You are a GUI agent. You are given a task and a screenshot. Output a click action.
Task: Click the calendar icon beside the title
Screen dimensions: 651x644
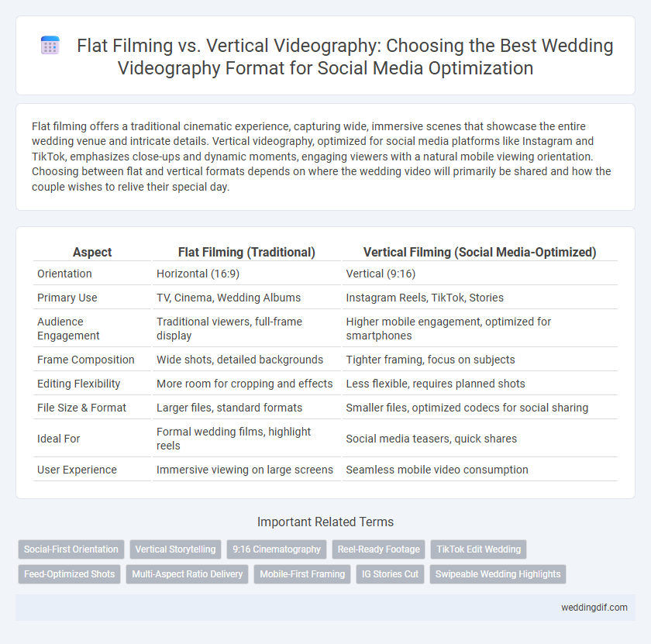(x=50, y=46)
